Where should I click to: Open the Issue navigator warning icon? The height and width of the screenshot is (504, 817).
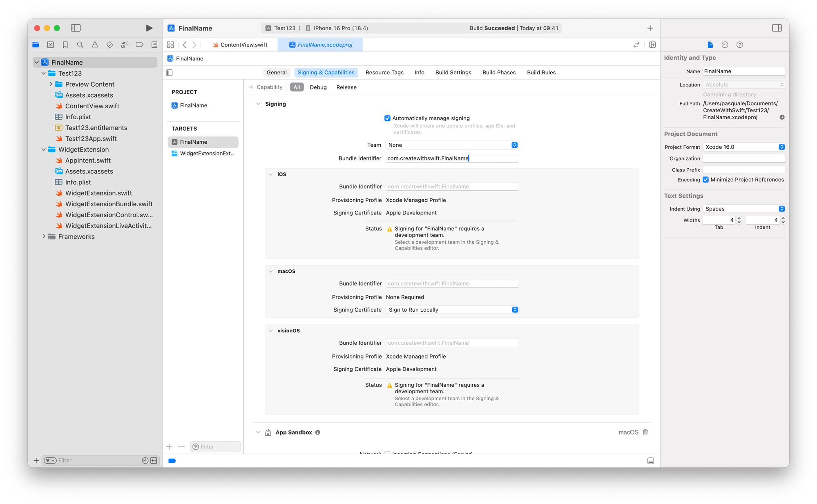point(95,45)
